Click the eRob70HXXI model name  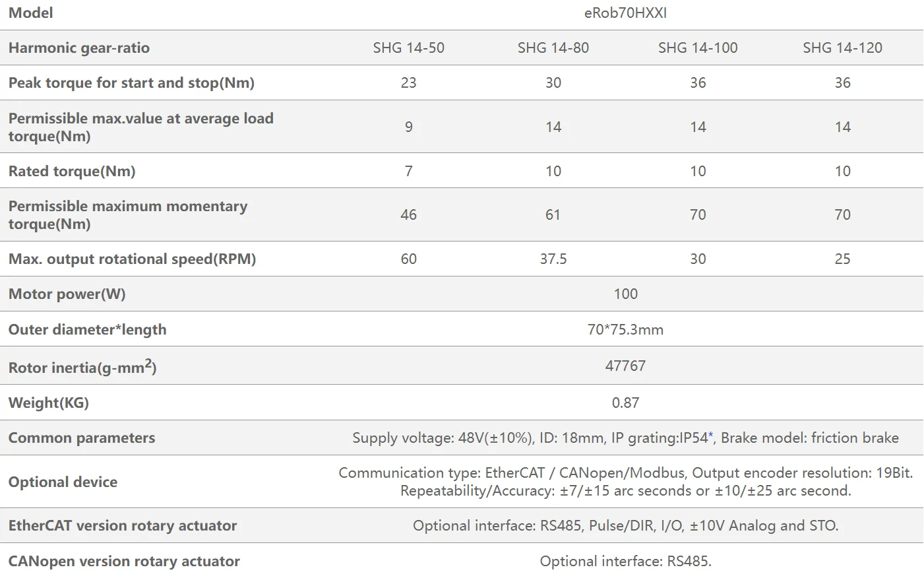point(625,13)
